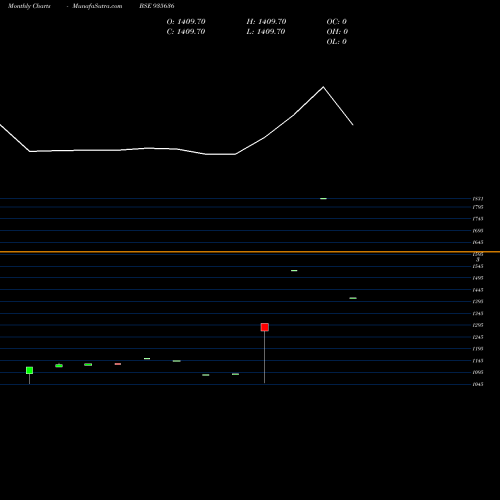The width and height of the screenshot is (500, 500).
Task: Click the 1745 price axis label
Action: tap(478, 219)
